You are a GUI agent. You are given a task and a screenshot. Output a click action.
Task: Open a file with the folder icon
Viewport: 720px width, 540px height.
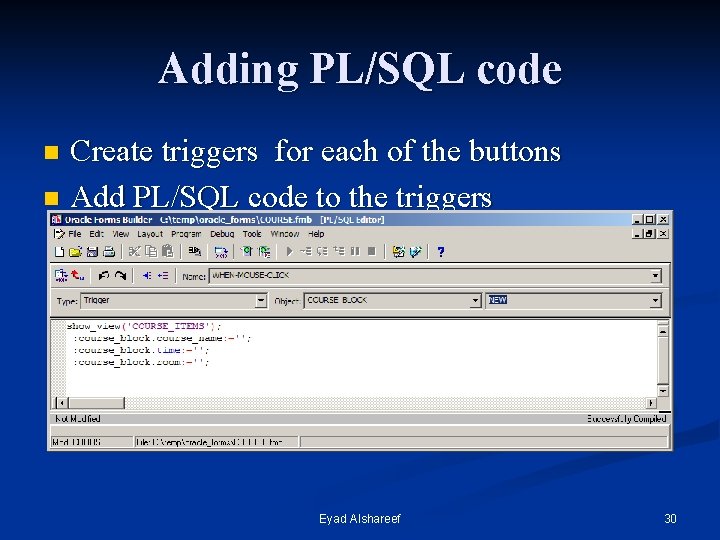coord(75,252)
